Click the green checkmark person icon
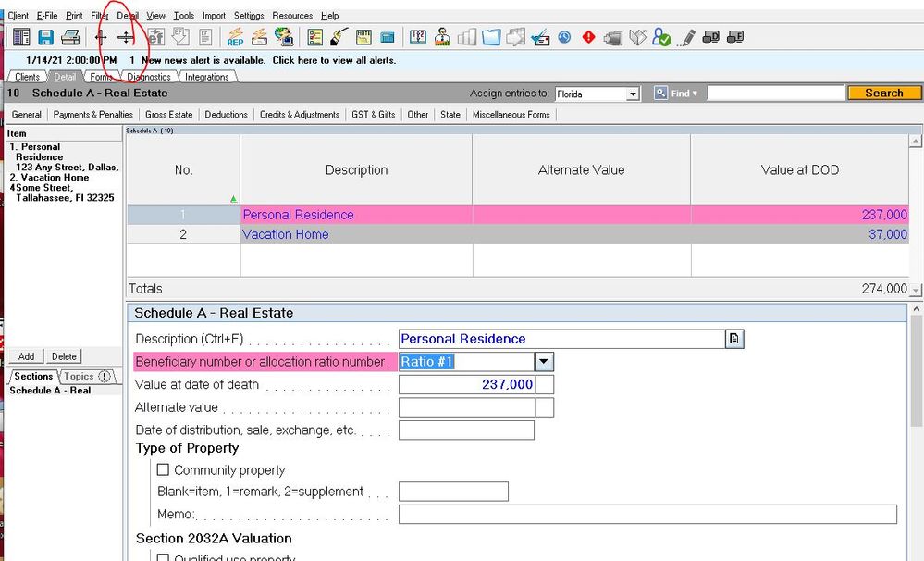This screenshot has height=561, width=924. coord(660,37)
